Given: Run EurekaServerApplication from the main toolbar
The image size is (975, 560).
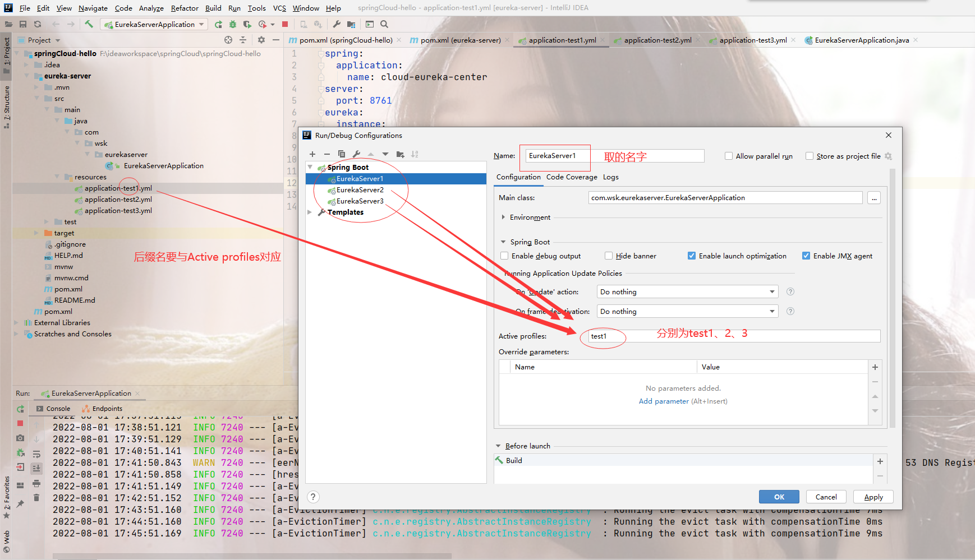Looking at the screenshot, I should [x=218, y=24].
